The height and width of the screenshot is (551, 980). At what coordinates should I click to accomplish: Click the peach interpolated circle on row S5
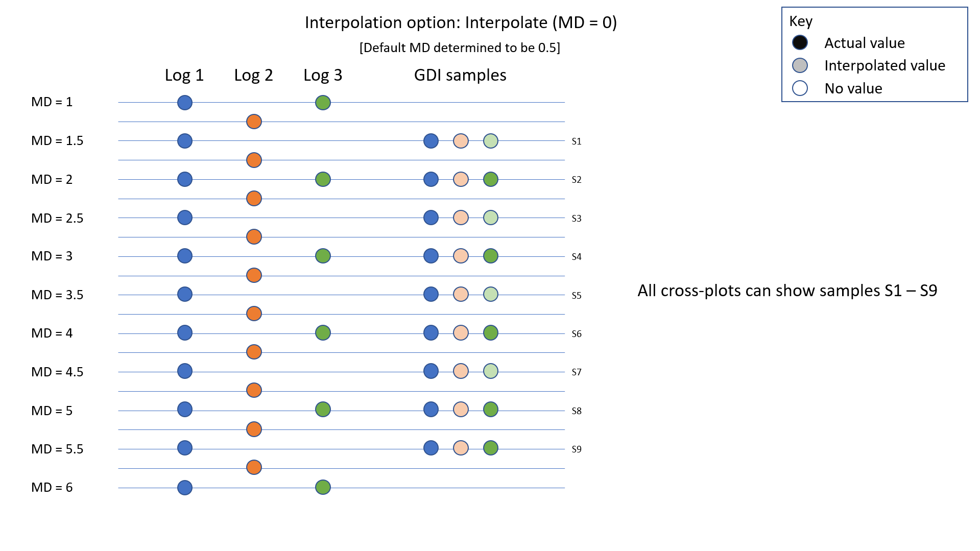click(x=461, y=294)
